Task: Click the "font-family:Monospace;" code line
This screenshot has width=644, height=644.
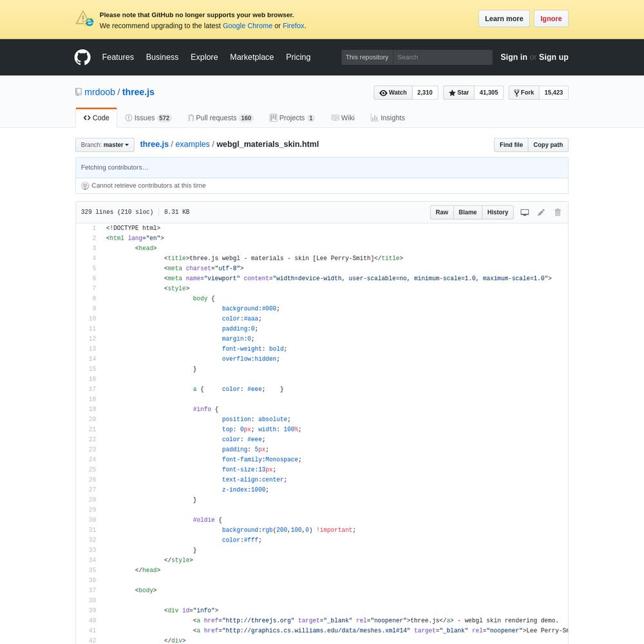Action: click(x=261, y=460)
